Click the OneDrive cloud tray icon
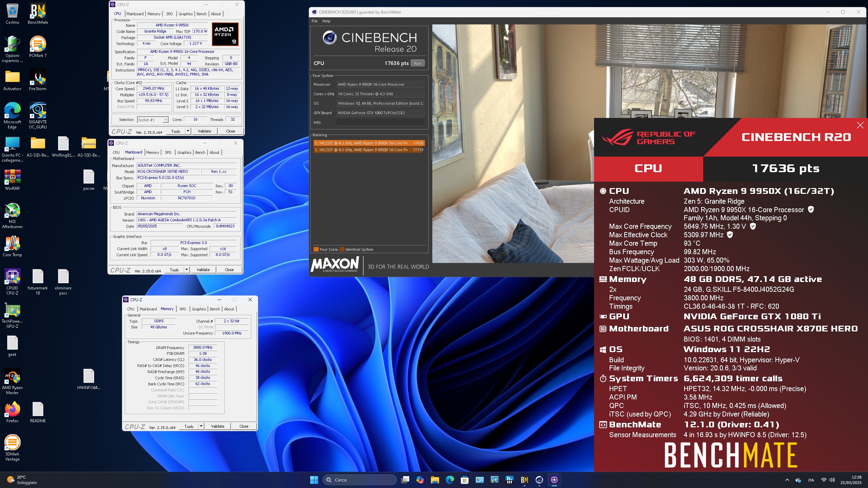 click(798, 480)
